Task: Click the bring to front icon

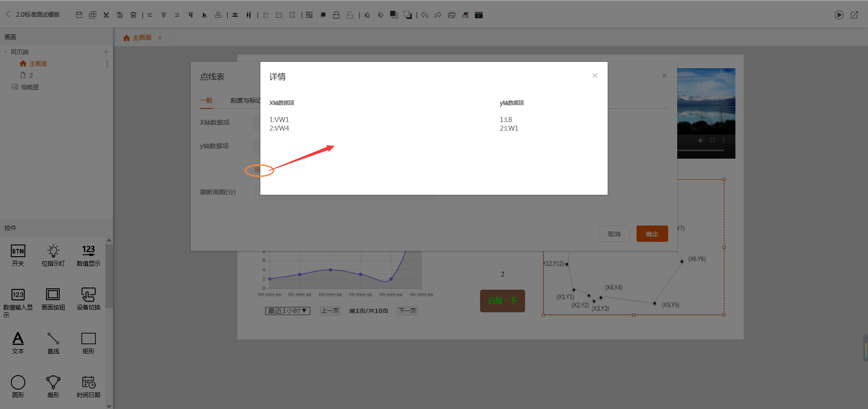Action: (394, 15)
